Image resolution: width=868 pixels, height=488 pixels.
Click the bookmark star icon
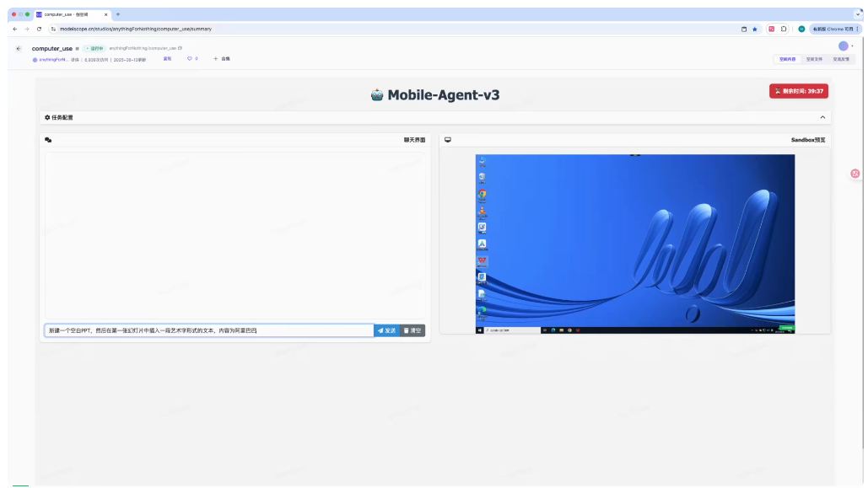754,29
